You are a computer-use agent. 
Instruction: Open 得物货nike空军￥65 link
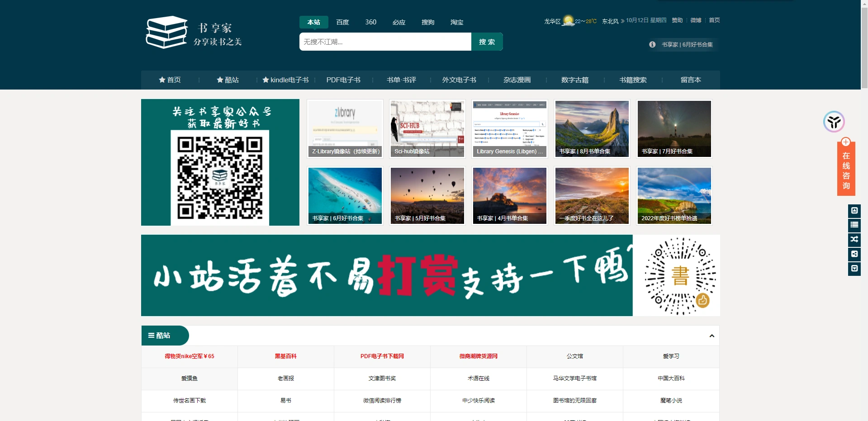coord(190,356)
